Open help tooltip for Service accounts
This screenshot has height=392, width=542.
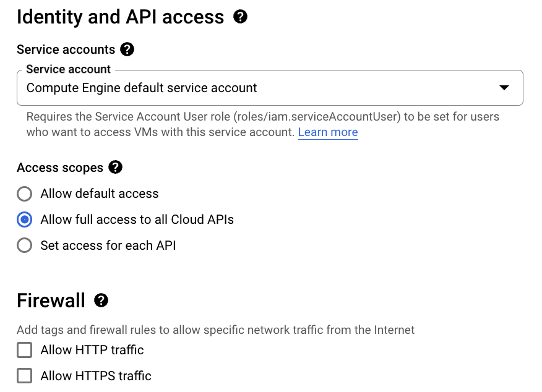(x=127, y=49)
